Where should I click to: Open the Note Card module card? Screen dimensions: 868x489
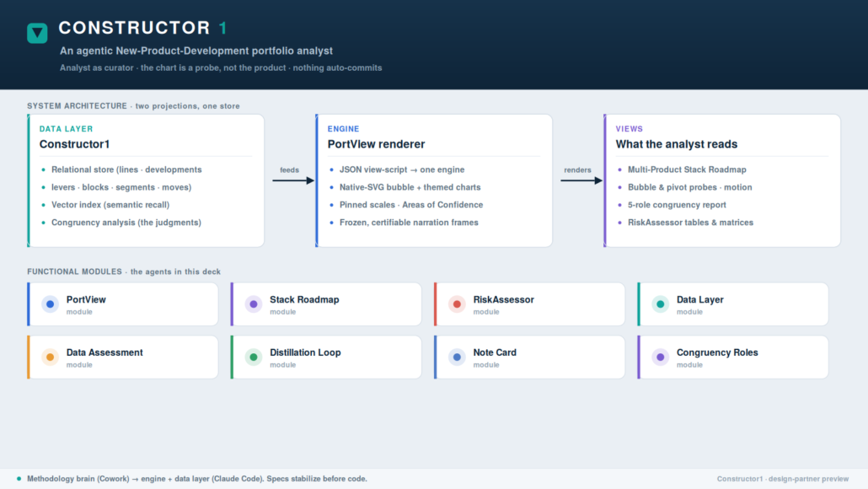(x=530, y=357)
